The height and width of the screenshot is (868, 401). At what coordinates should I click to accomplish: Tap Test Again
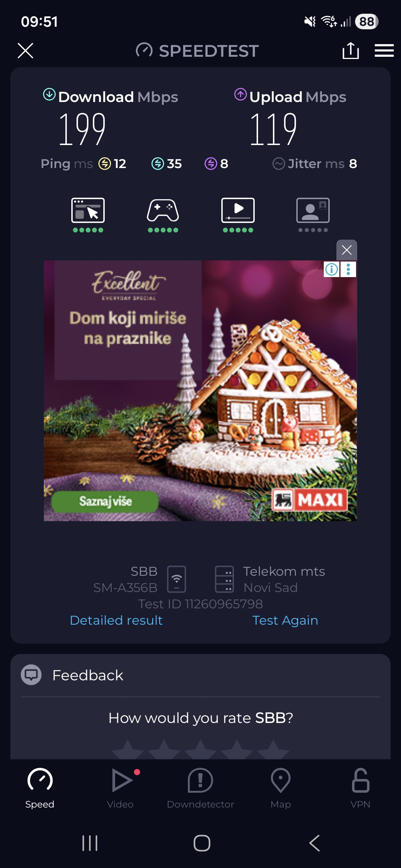pos(285,620)
